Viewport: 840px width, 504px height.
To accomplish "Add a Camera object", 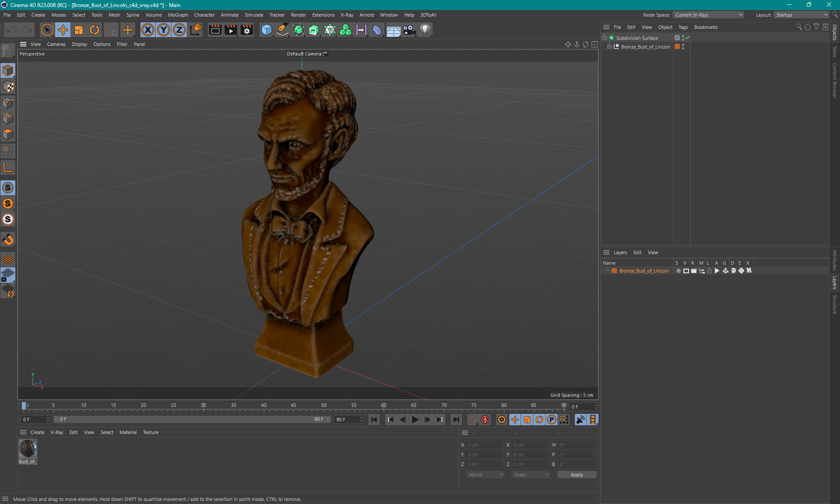I will tap(409, 30).
